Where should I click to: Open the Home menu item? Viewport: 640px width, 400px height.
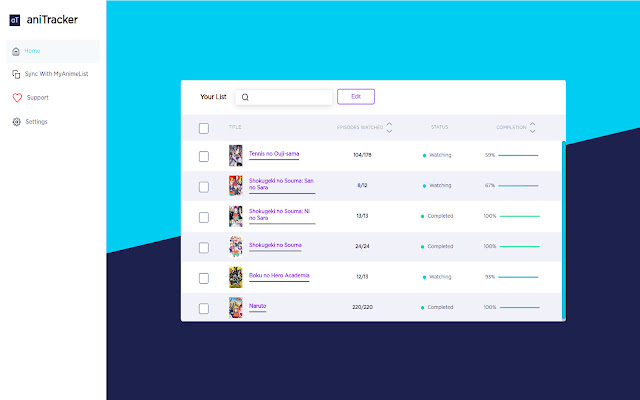(x=53, y=51)
